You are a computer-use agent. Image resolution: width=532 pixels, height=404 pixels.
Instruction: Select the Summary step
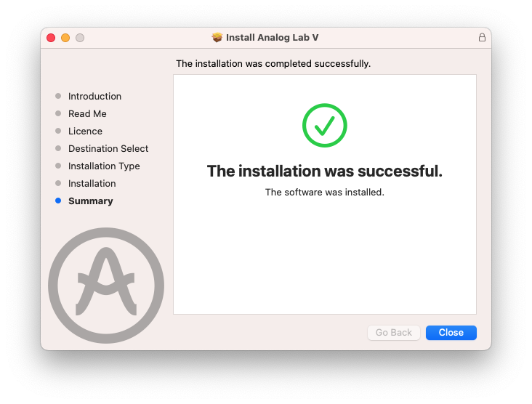(x=90, y=201)
